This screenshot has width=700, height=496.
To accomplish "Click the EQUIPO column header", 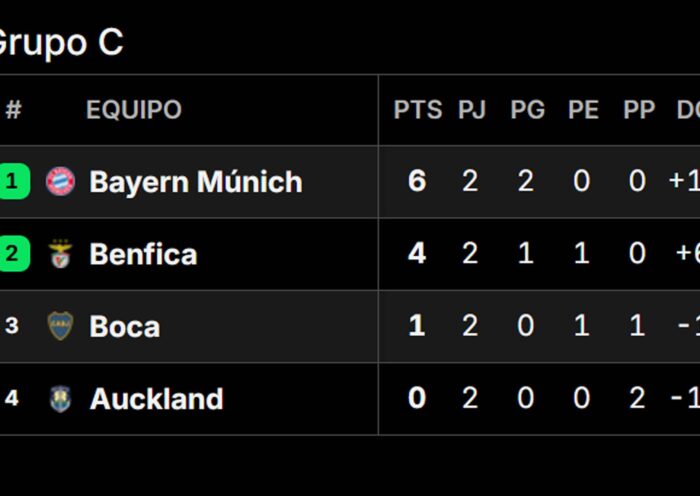I will [x=134, y=110].
